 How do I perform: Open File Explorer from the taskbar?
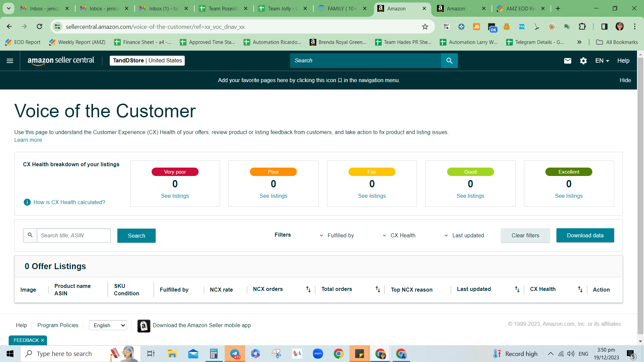(172, 354)
